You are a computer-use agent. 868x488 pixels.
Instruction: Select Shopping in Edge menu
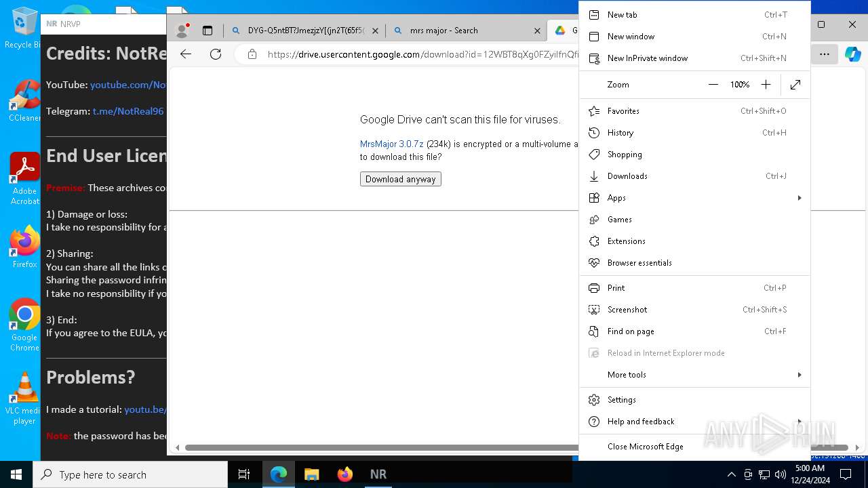(695, 155)
